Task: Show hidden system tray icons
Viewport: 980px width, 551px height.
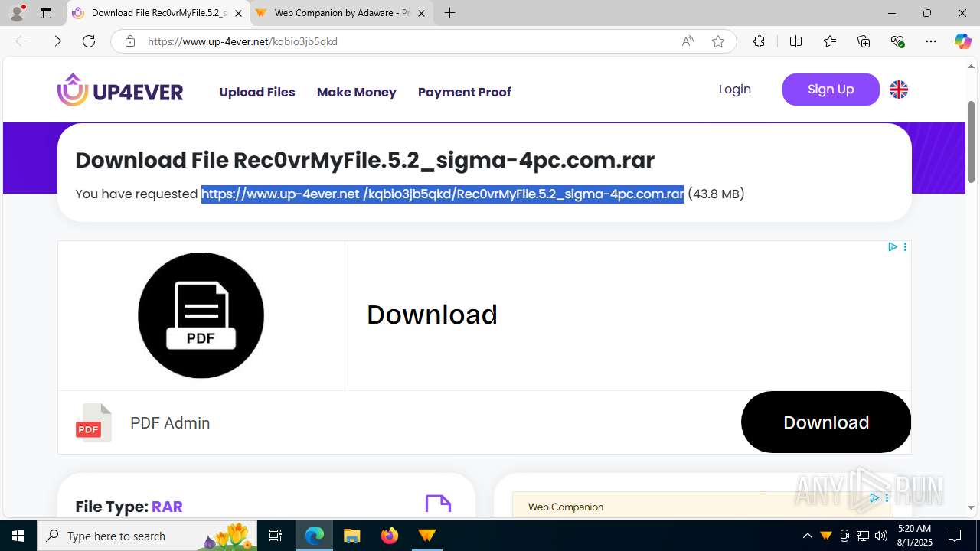Action: 808,536
